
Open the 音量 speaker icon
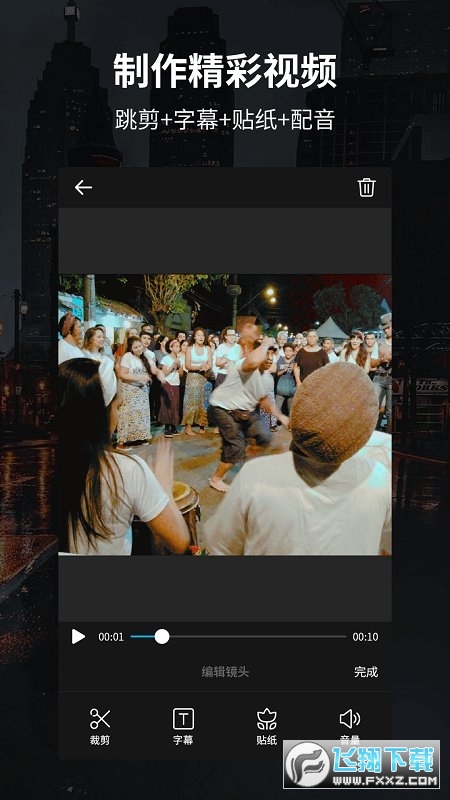tap(350, 719)
